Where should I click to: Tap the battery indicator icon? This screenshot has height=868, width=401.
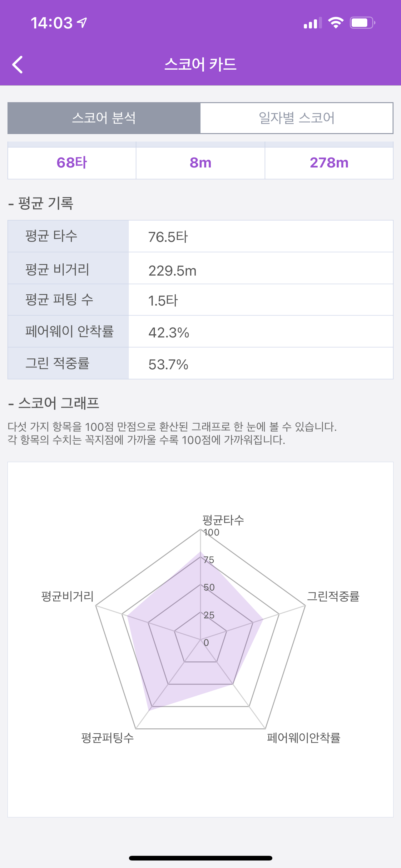[362, 23]
